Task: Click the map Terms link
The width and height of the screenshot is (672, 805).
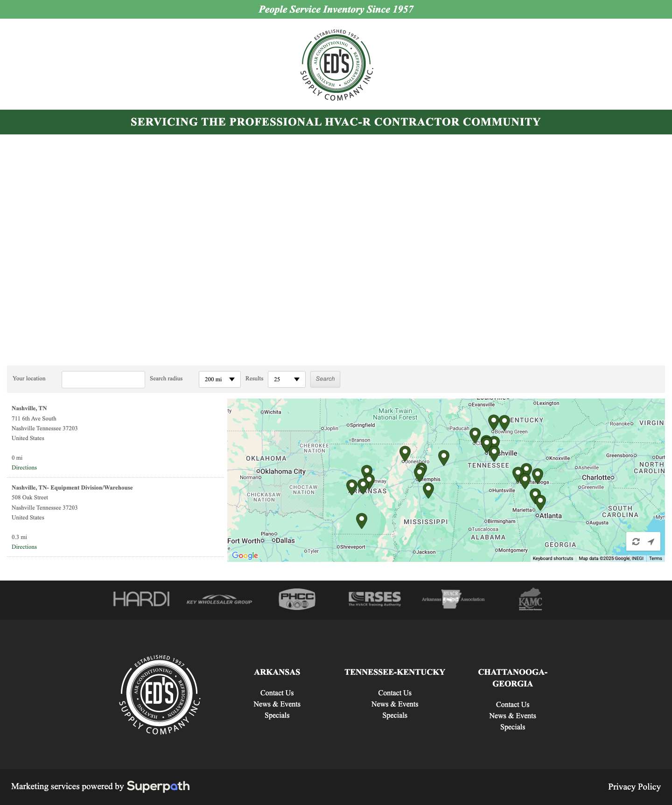Action: pyautogui.click(x=655, y=559)
